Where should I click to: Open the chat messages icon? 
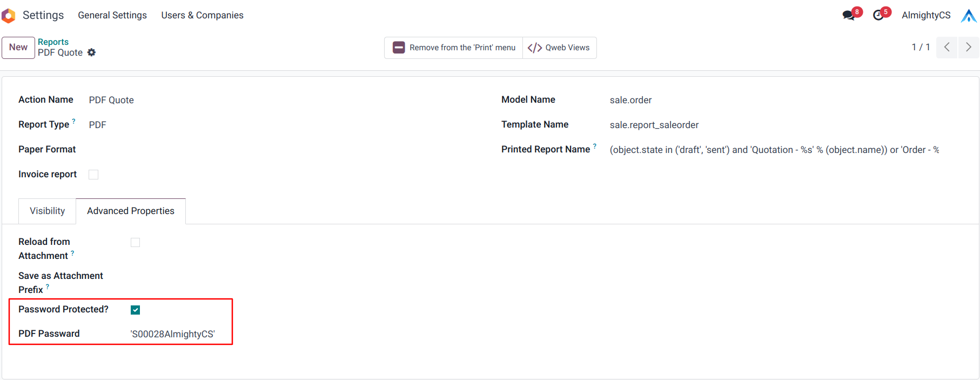tap(849, 15)
